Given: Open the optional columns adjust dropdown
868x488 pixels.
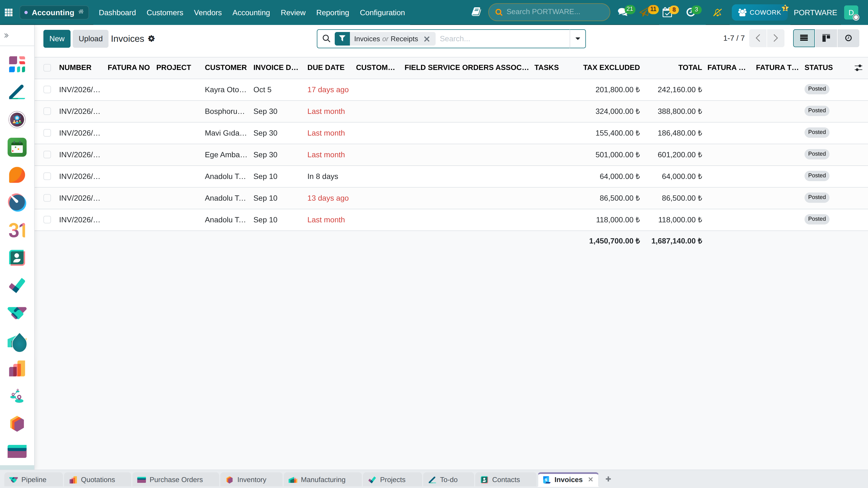Looking at the screenshot, I should pos(858,68).
